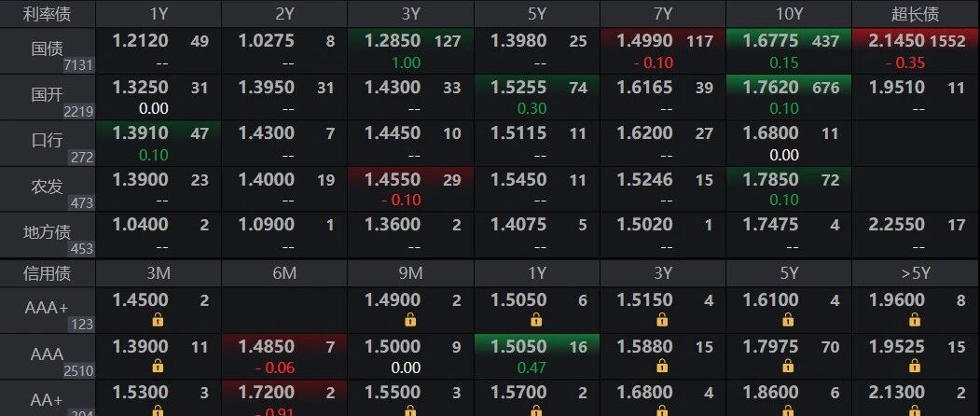Click the 信用债 section header
The height and width of the screenshot is (416, 980).
tap(48, 273)
